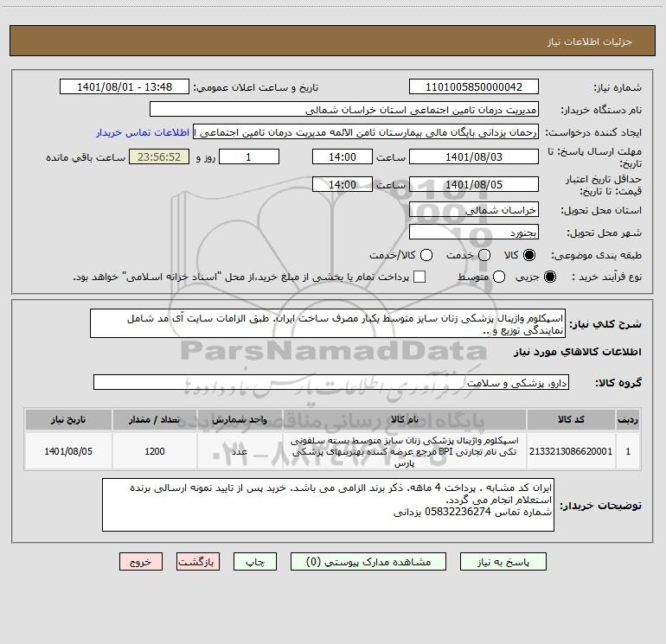Select the متوسط purchase type radio

499,277
